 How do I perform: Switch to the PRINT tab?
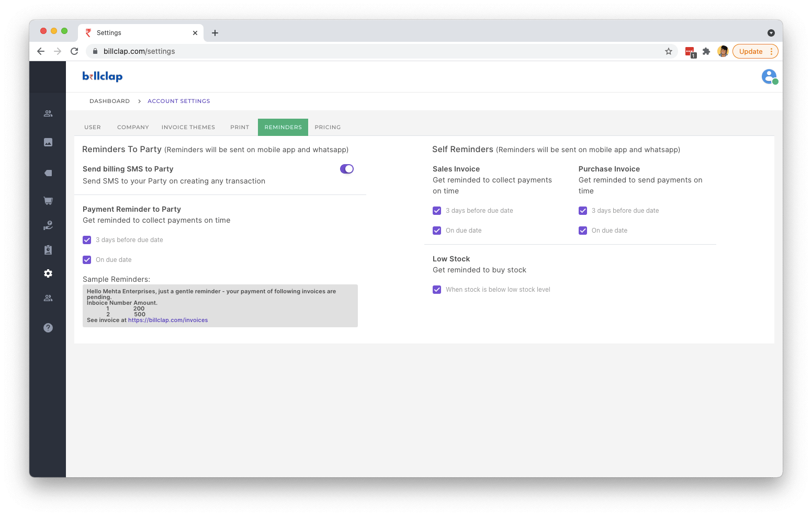coord(240,127)
